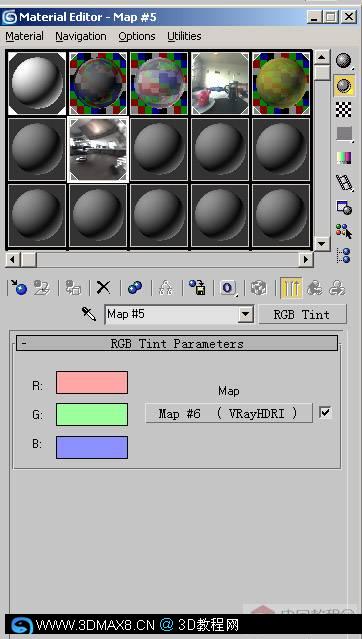Click the Make Unique icon
362x639 pixels.
[x=166, y=288]
